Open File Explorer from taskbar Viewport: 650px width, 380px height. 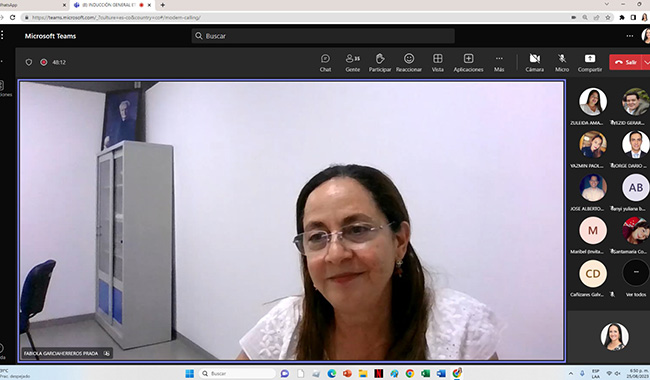point(363,373)
